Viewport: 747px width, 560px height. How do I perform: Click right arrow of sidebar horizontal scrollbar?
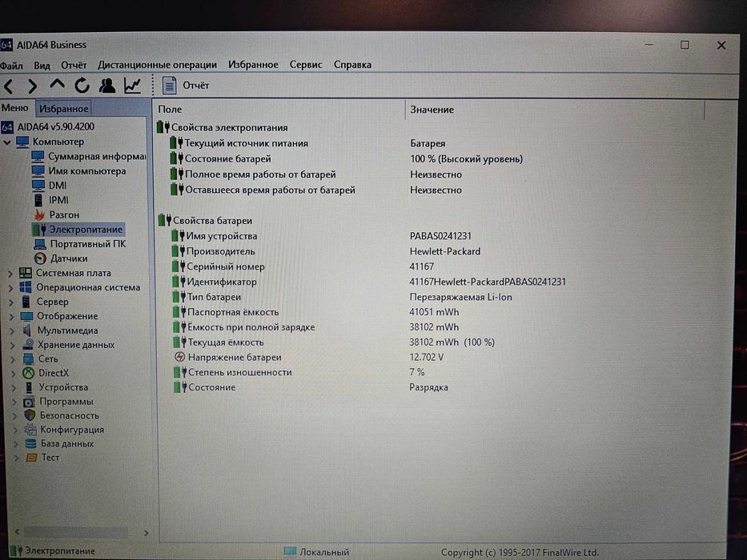(146, 533)
